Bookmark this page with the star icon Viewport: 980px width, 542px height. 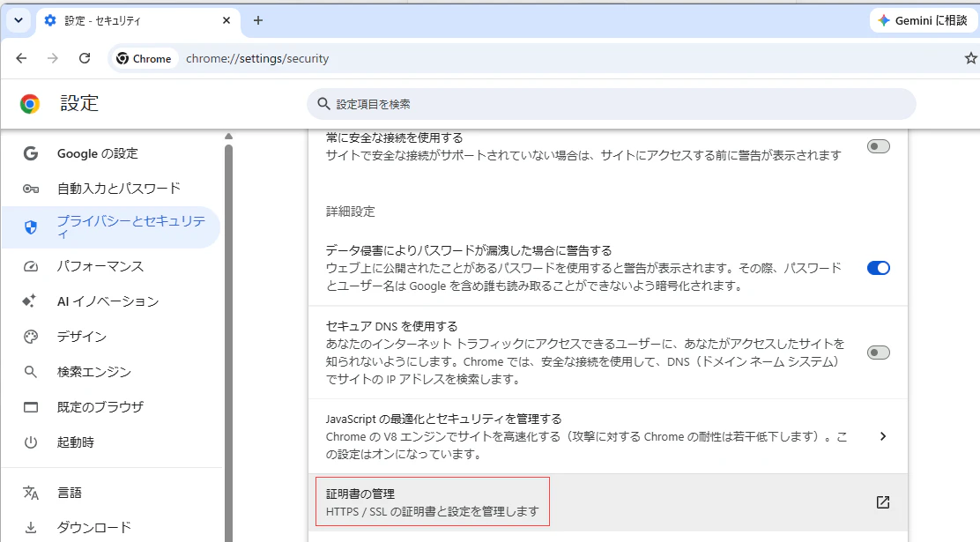coord(970,58)
